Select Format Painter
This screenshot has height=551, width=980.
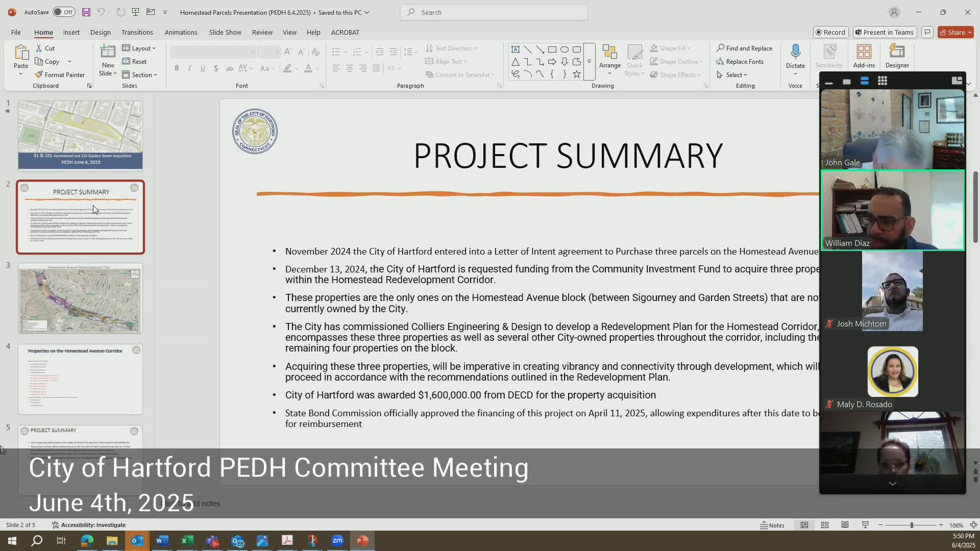click(60, 74)
